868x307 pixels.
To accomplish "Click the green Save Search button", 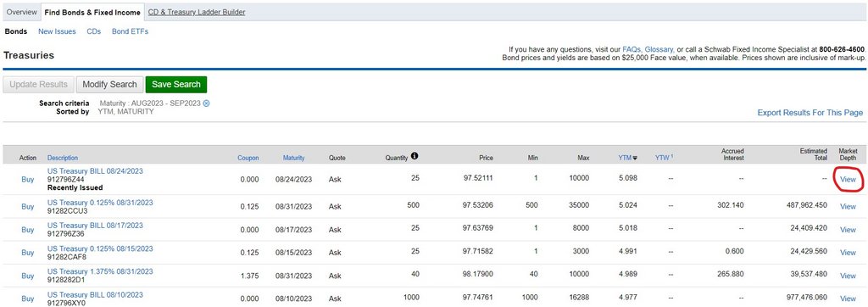I will (176, 84).
